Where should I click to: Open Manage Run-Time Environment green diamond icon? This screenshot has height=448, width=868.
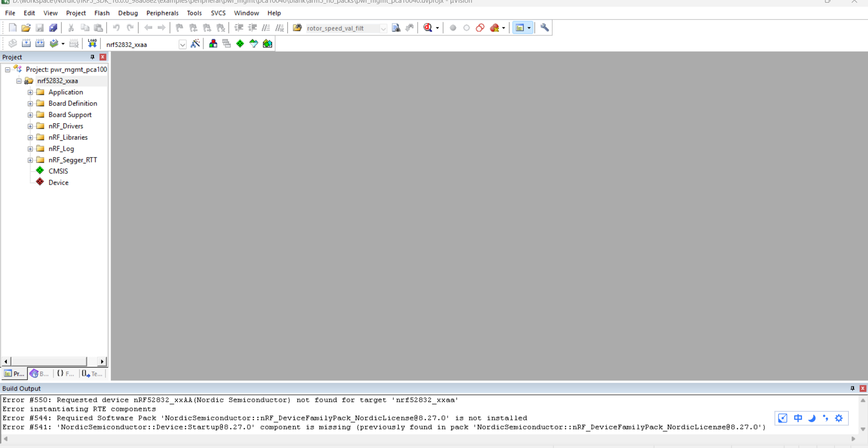coord(240,44)
